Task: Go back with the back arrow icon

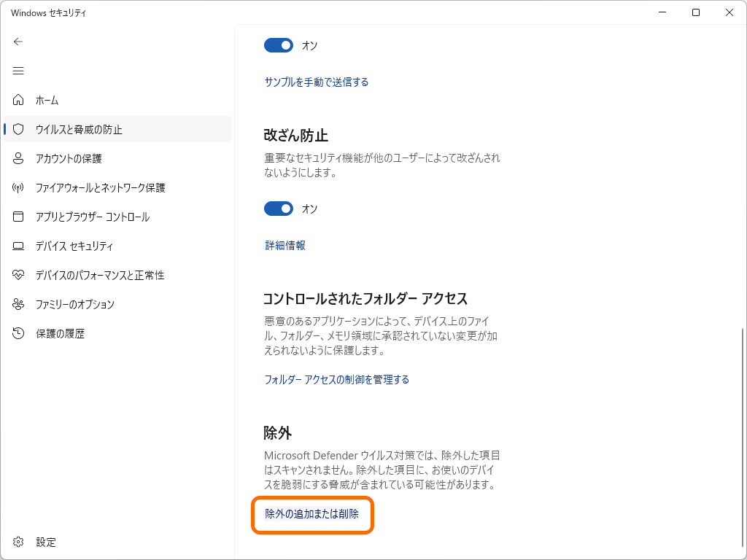Action: tap(18, 42)
